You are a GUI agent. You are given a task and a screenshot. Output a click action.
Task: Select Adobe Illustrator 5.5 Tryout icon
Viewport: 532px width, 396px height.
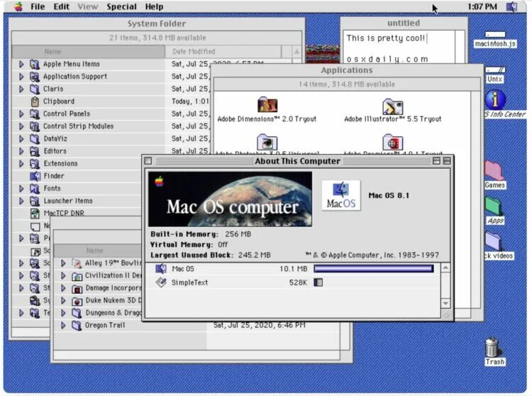(x=392, y=106)
